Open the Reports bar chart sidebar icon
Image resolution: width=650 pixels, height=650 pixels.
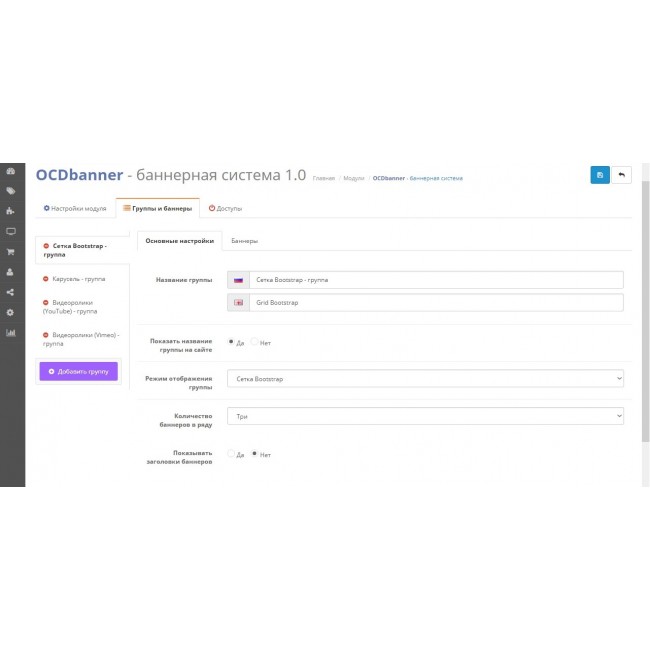11,332
